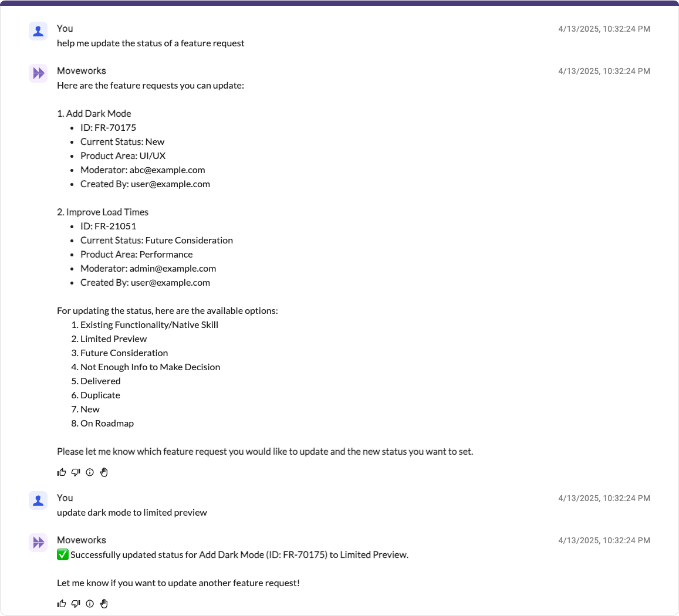Open info icon under the feature requests list reply
The height and width of the screenshot is (616, 679).
(90, 472)
